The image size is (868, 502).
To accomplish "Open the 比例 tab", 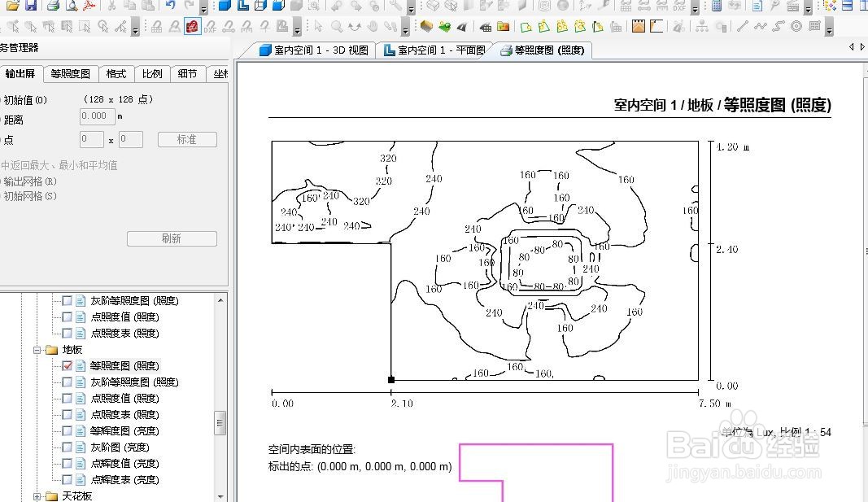I will pos(152,73).
